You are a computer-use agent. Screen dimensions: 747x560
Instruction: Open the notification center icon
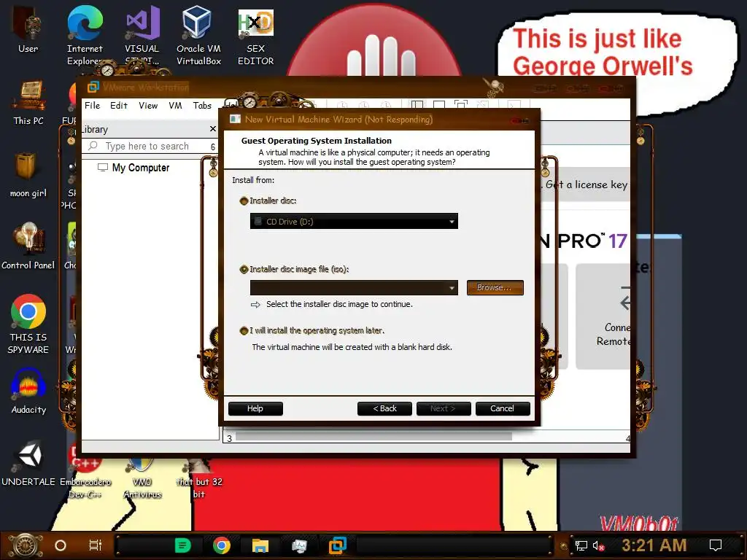716,545
